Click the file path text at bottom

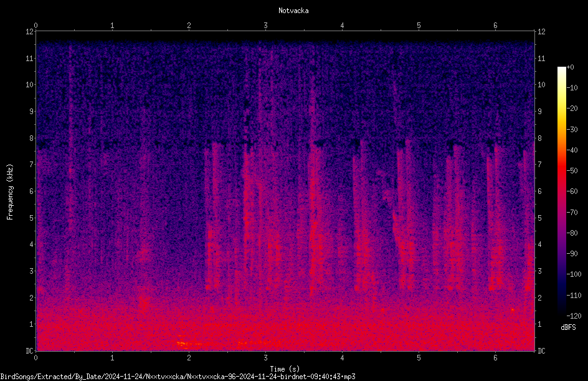(x=178, y=377)
